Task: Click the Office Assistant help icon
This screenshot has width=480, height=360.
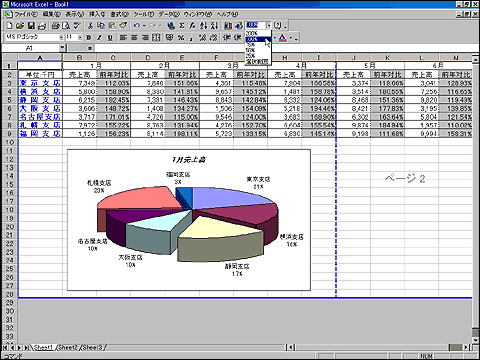Action: 278,26
